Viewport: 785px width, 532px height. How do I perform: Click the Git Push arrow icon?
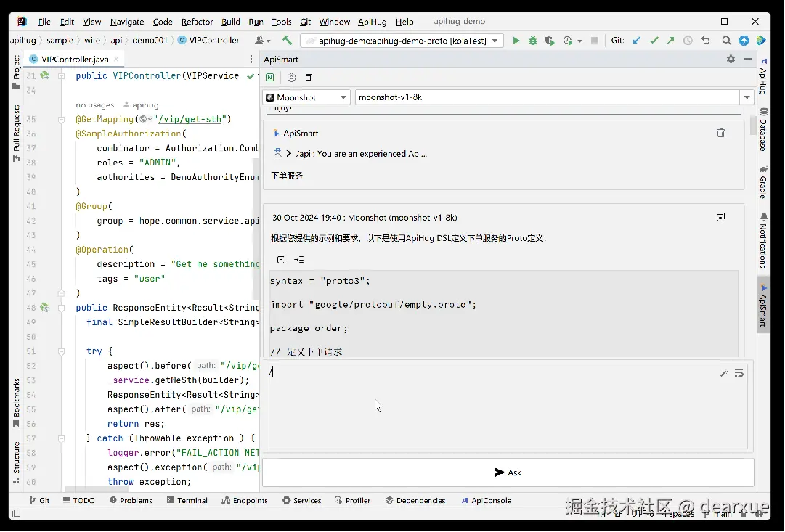pos(670,41)
